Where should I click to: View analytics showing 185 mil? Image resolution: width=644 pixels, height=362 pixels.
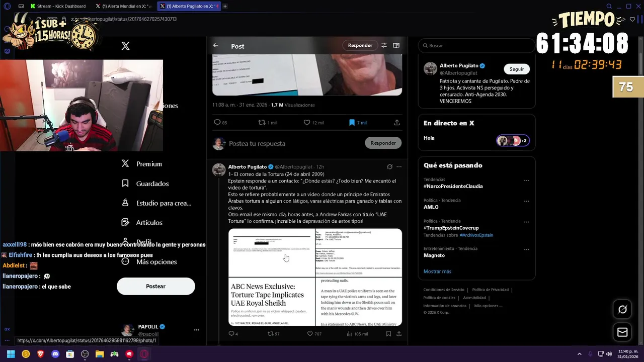(357, 333)
